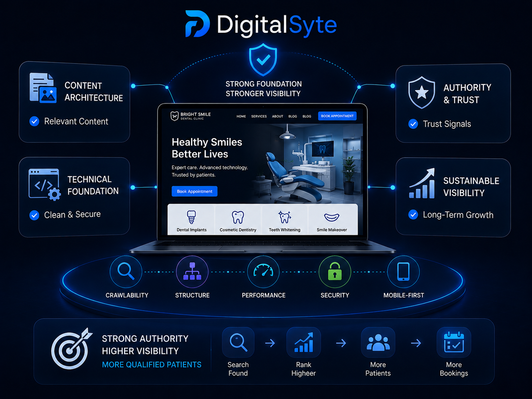The height and width of the screenshot is (399, 532).
Task: Open the Dental Implants service card
Action: (x=191, y=219)
